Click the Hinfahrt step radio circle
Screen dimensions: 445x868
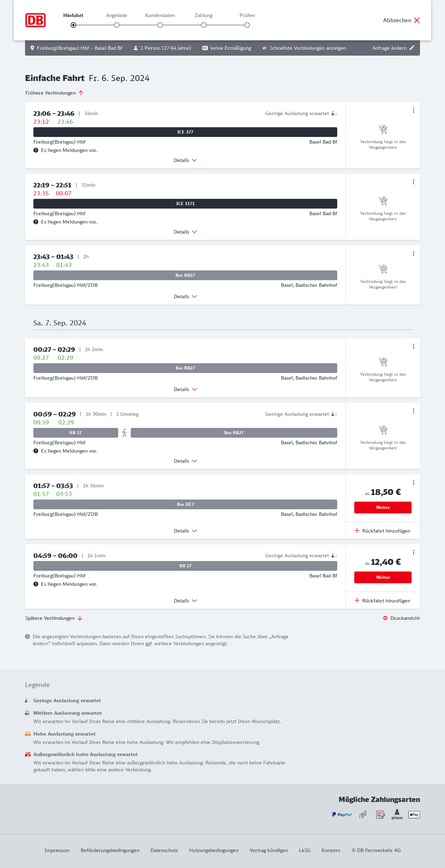point(73,25)
